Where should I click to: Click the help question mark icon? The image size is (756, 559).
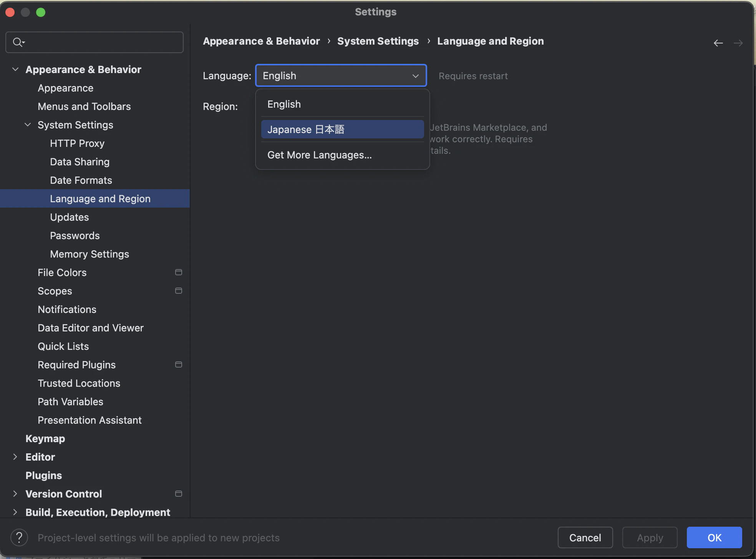pyautogui.click(x=19, y=537)
